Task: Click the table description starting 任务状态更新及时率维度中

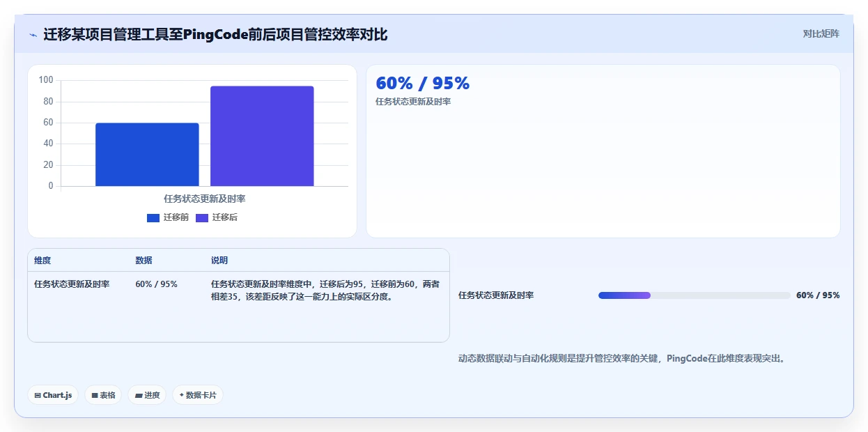Action: pos(325,291)
